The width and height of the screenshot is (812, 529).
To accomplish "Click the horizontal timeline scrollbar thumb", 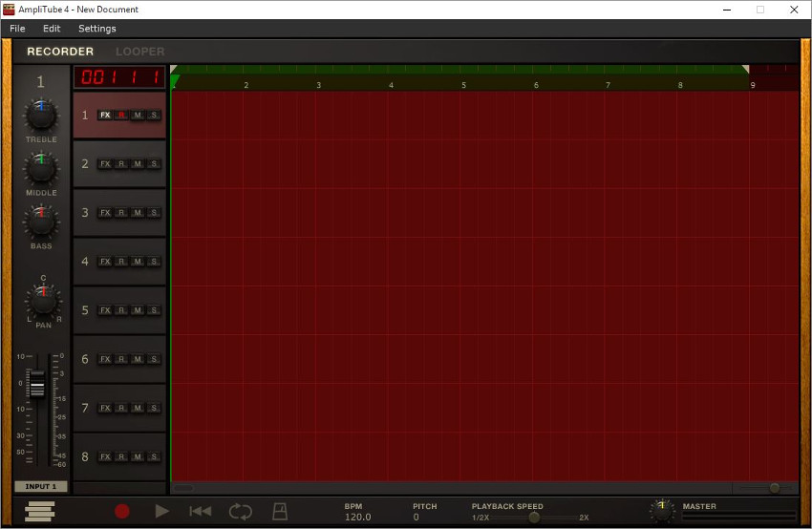I will click(x=183, y=488).
